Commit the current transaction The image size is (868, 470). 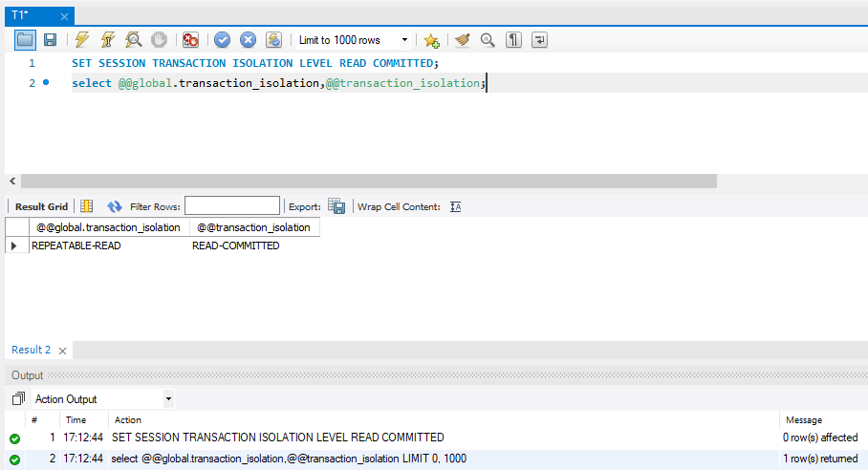point(223,40)
